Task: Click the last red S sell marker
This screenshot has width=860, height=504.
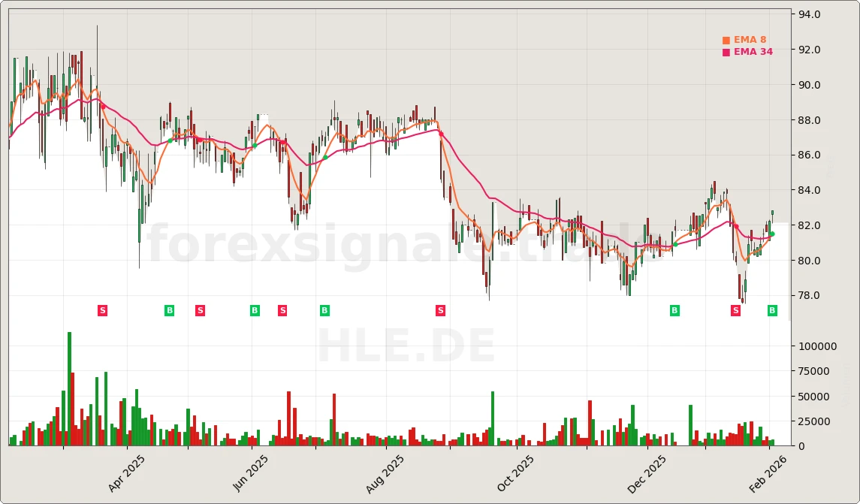Action: click(735, 310)
